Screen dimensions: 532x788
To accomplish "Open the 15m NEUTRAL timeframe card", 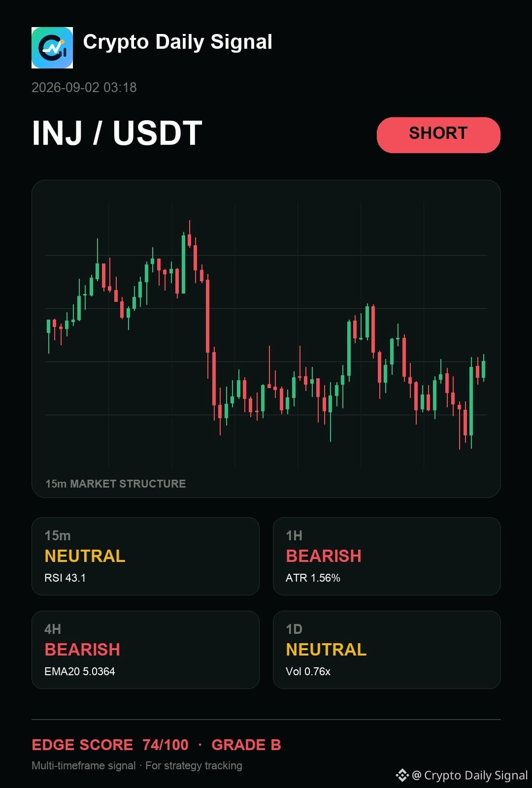I will [x=145, y=556].
